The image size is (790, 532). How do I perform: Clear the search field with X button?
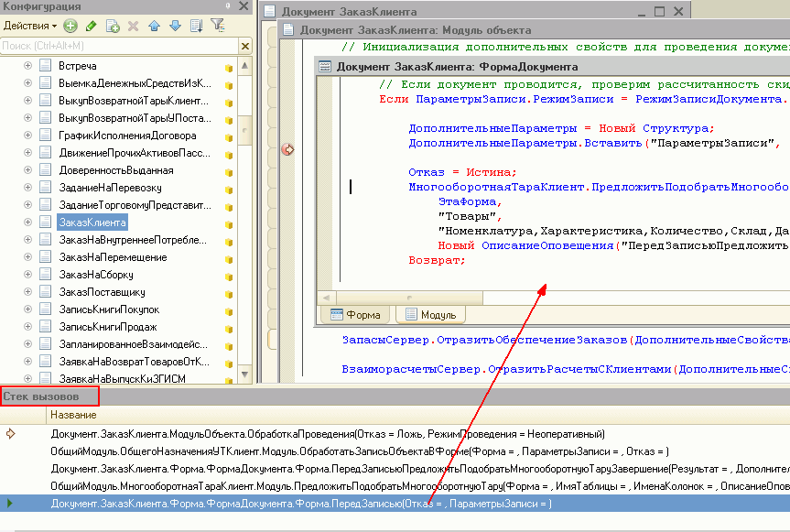click(x=244, y=46)
